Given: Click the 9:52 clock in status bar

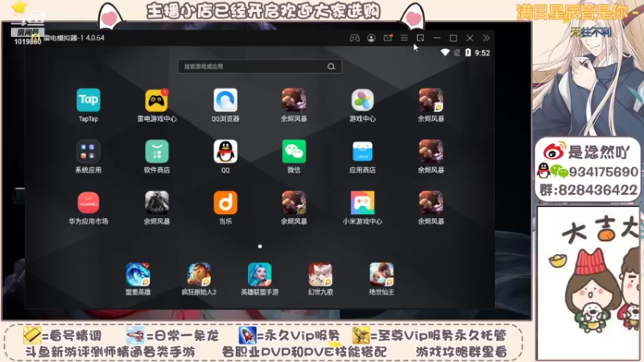Looking at the screenshot, I should point(482,53).
